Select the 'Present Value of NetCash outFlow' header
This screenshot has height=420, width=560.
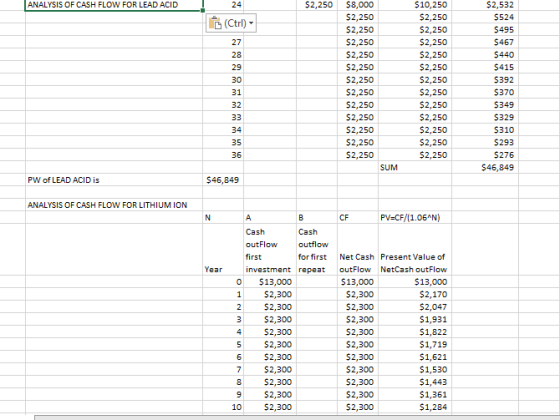coord(415,250)
